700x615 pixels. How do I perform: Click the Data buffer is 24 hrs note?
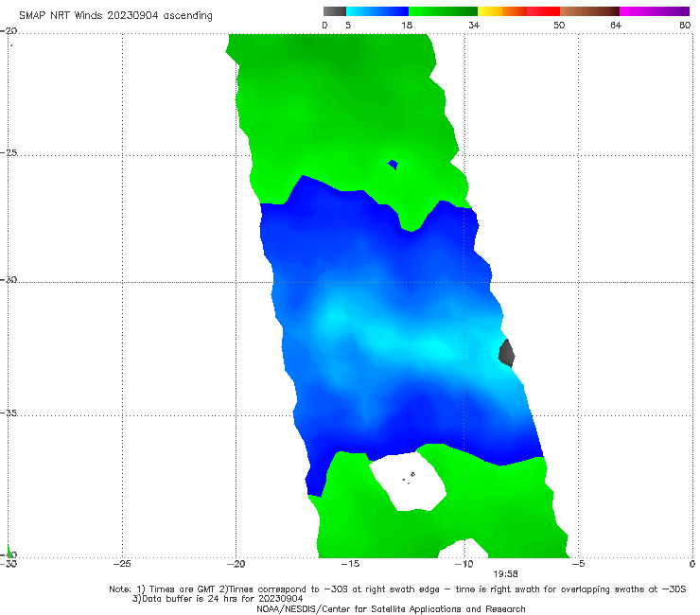[218, 599]
